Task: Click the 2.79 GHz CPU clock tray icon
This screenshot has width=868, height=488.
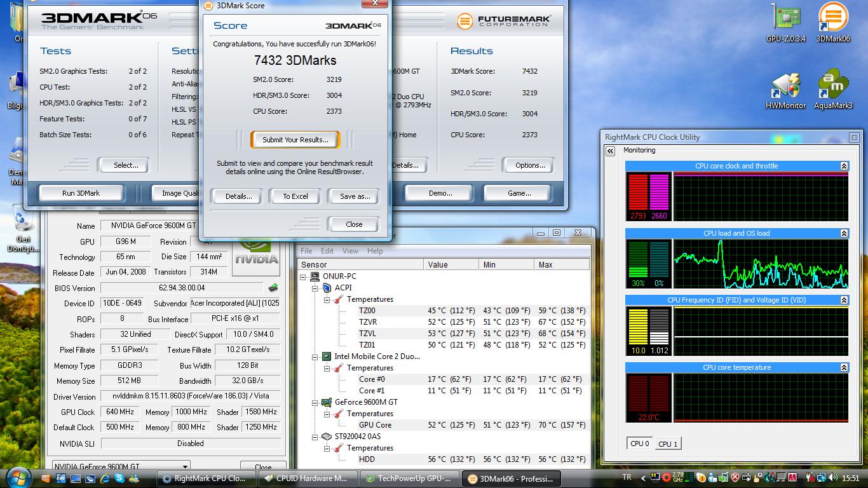Action: (x=677, y=478)
